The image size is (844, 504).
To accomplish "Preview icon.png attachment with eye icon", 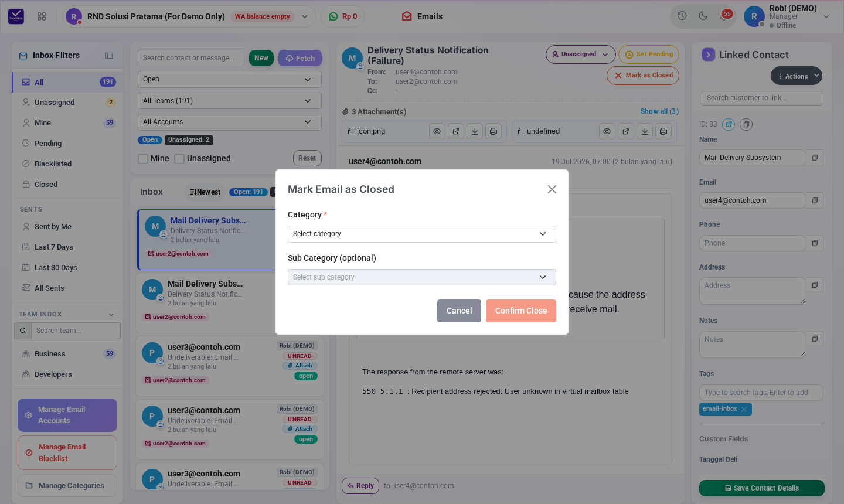I will click(437, 131).
